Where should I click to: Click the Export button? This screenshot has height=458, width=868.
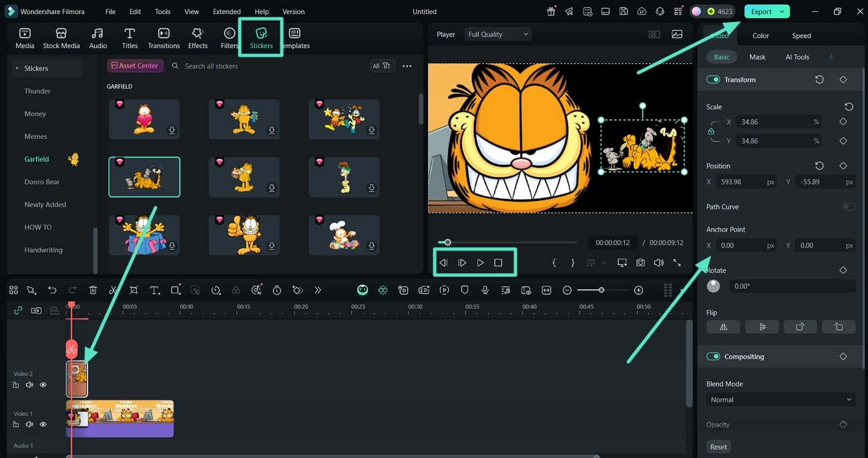(761, 11)
